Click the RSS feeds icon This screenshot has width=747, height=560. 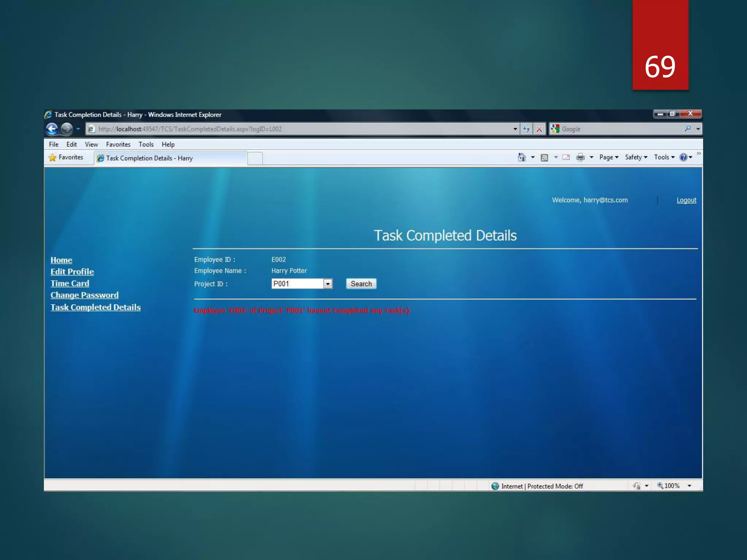coord(544,157)
